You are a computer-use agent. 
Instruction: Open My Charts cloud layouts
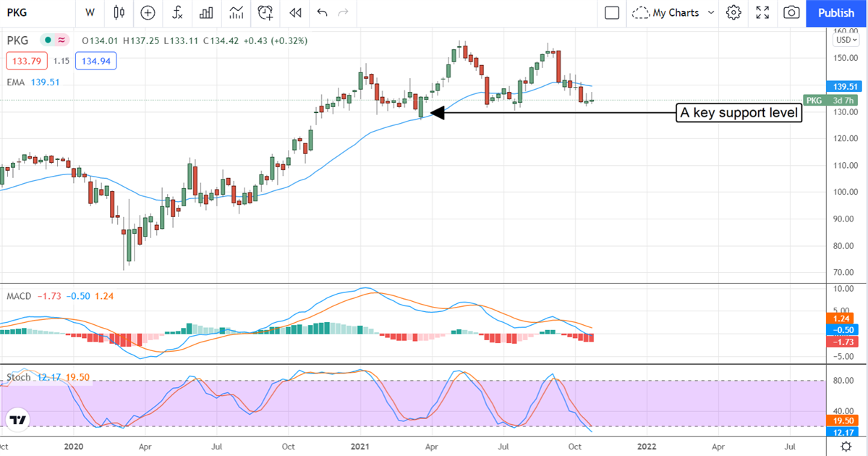coord(665,12)
